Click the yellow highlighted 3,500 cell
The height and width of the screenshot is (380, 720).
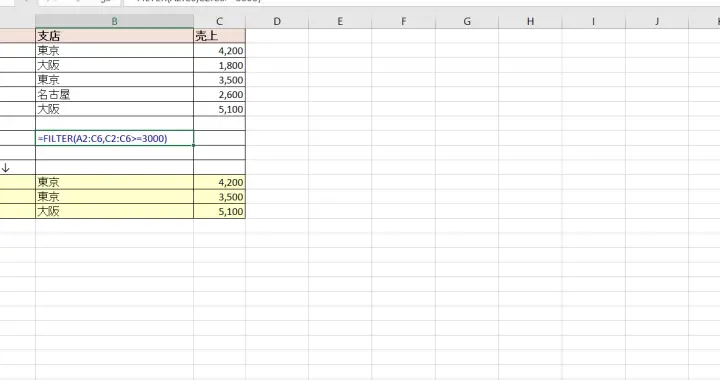tap(219, 197)
